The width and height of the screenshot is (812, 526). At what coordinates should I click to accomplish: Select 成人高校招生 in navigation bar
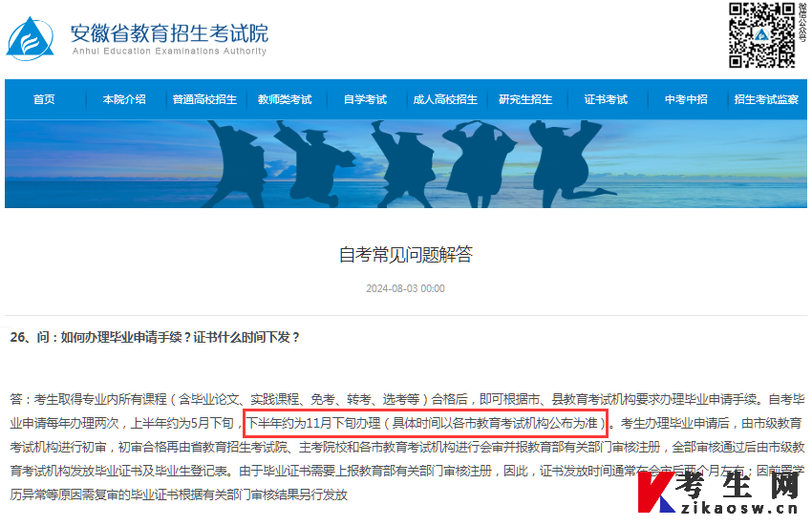[x=445, y=99]
